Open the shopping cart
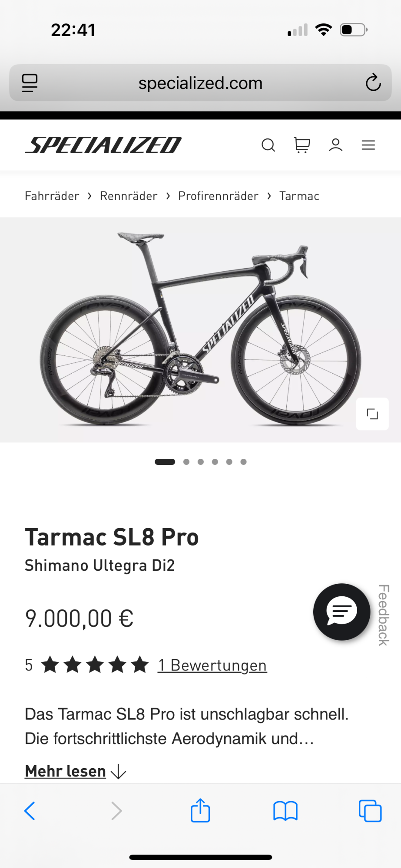The width and height of the screenshot is (401, 868). [302, 145]
